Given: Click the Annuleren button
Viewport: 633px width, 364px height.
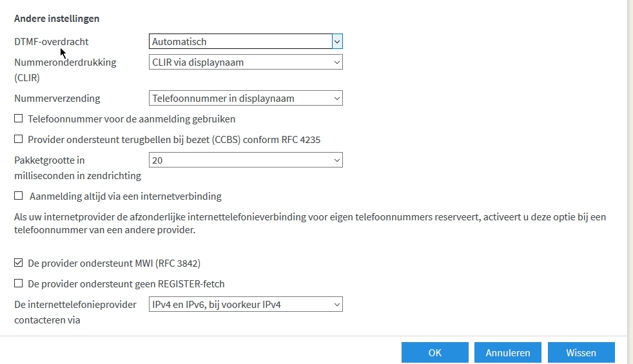Looking at the screenshot, I should [x=507, y=352].
